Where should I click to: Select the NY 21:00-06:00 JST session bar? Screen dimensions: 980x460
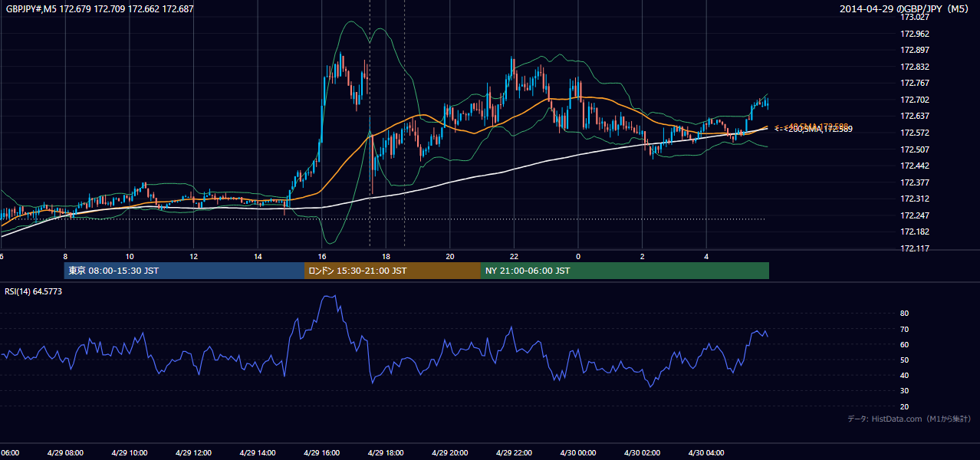[x=625, y=271]
